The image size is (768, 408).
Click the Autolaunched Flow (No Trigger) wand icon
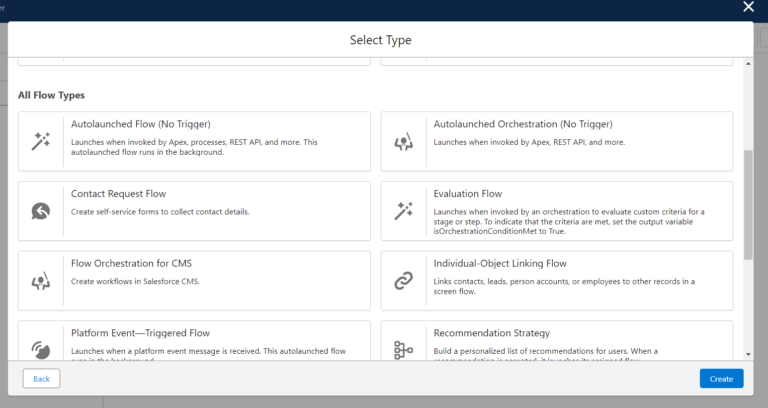[40, 141]
